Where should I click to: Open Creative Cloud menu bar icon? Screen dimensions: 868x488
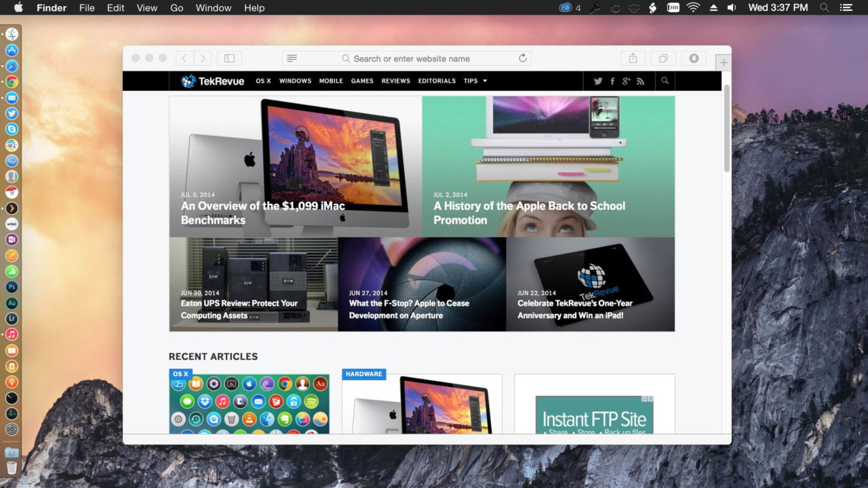coord(566,7)
